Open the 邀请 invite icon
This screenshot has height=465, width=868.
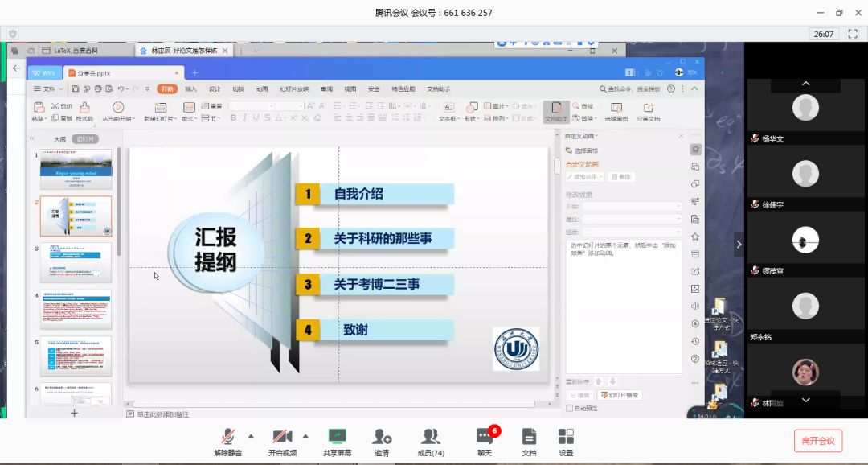382,437
